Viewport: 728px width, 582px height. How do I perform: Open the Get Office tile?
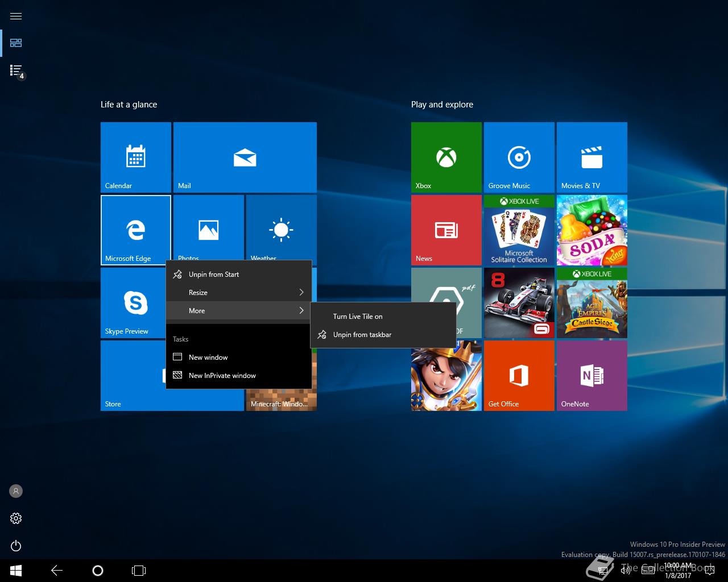click(x=519, y=376)
